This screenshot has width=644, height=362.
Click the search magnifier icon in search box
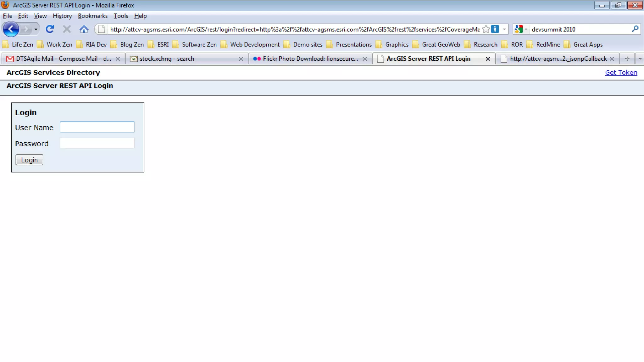pos(635,29)
